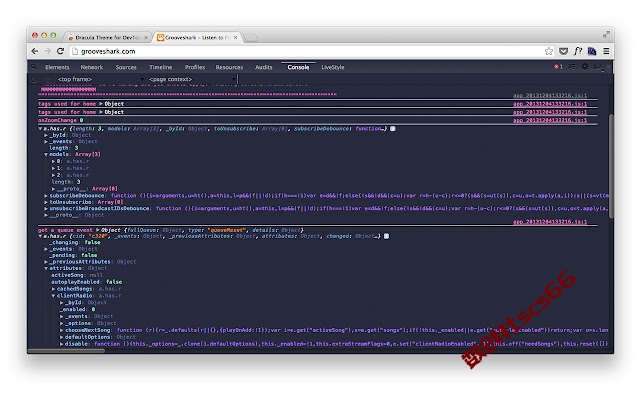This screenshot has width=640, height=400.
Task: Expand models item 1: a.has.r
Action: click(x=53, y=168)
